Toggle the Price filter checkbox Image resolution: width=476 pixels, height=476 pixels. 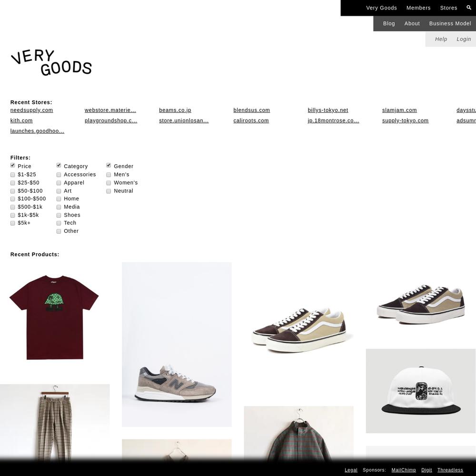coord(13,166)
